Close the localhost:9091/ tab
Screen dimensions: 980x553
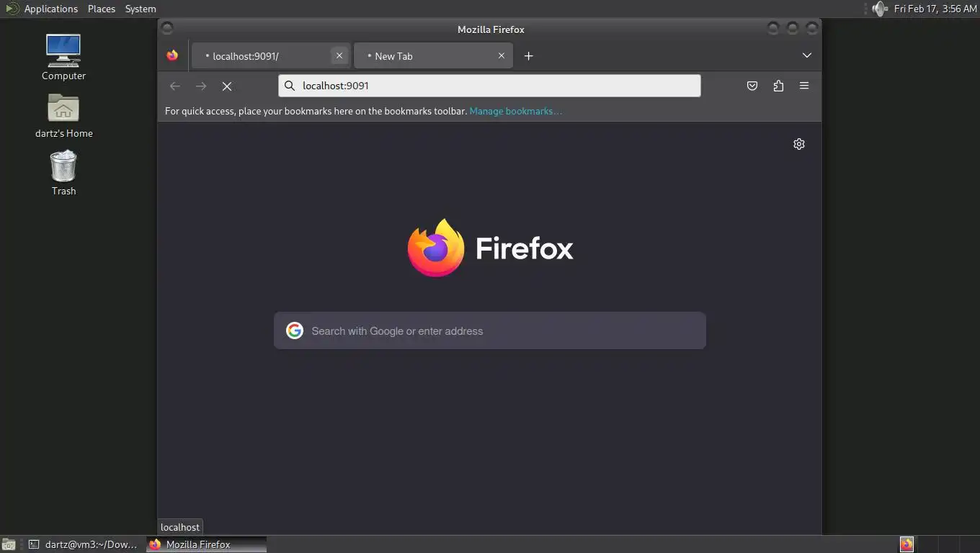(x=339, y=55)
